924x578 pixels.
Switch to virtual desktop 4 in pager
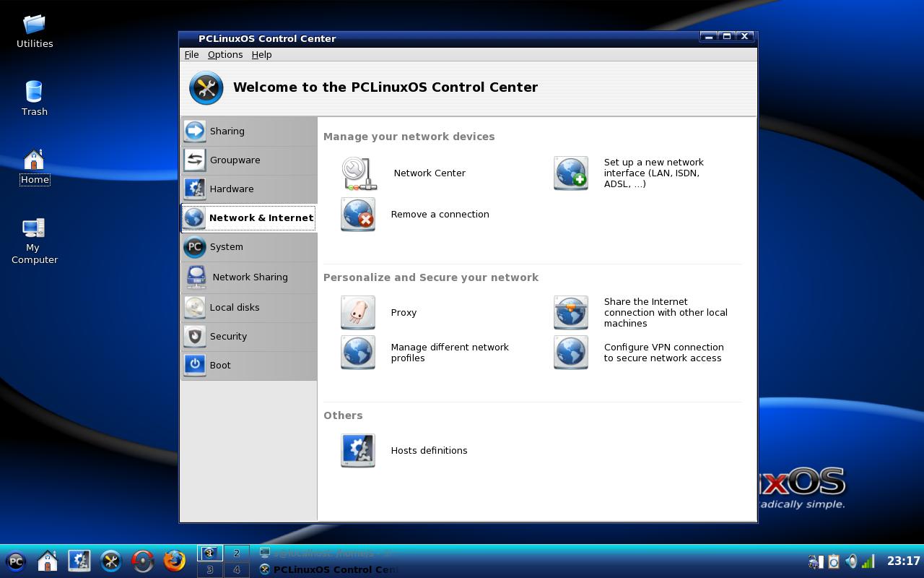(237, 569)
